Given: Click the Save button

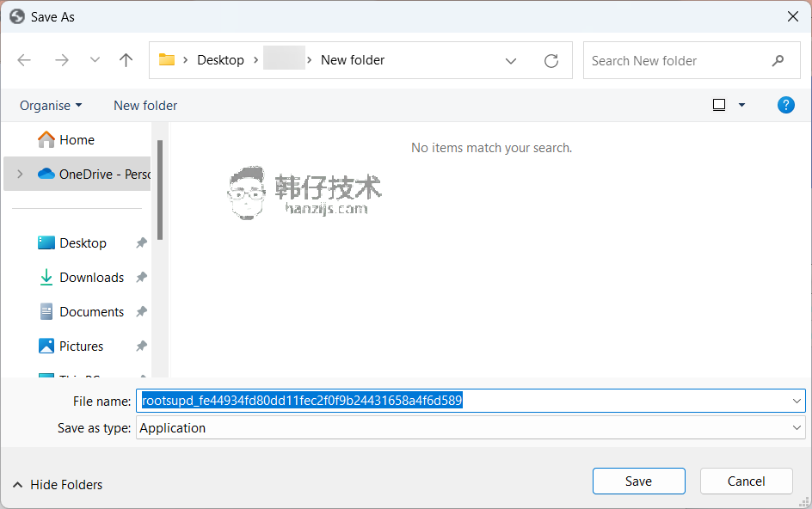Looking at the screenshot, I should point(638,481).
